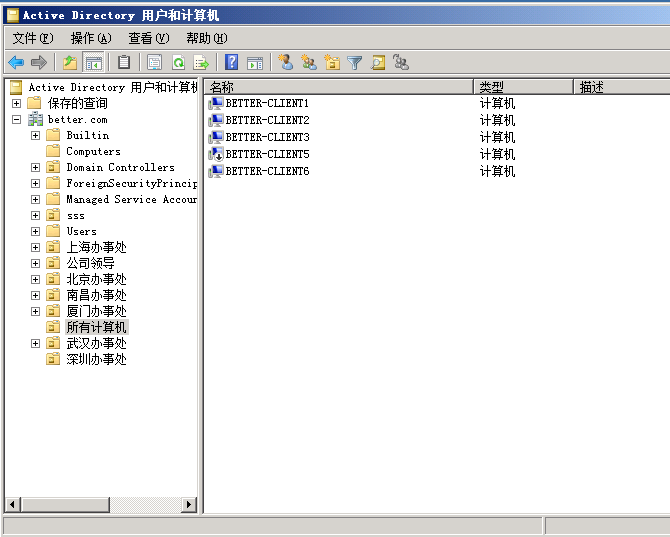Collapse the better.com domain node
Viewport: 670px width, 537px height.
point(16,119)
